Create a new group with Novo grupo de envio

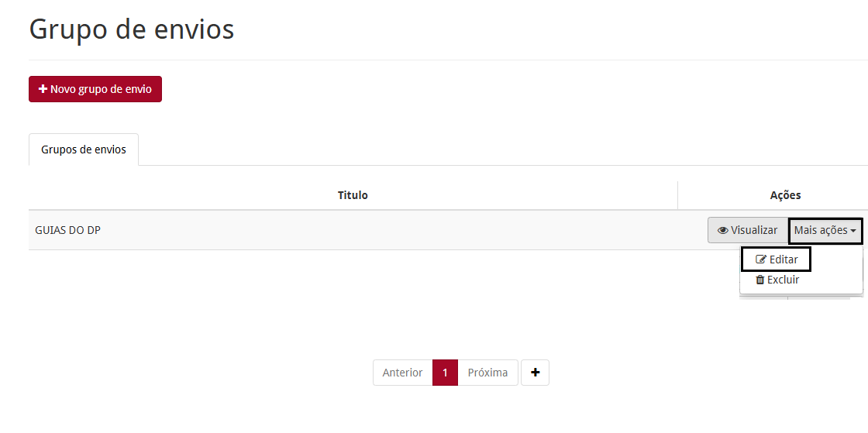95,89
